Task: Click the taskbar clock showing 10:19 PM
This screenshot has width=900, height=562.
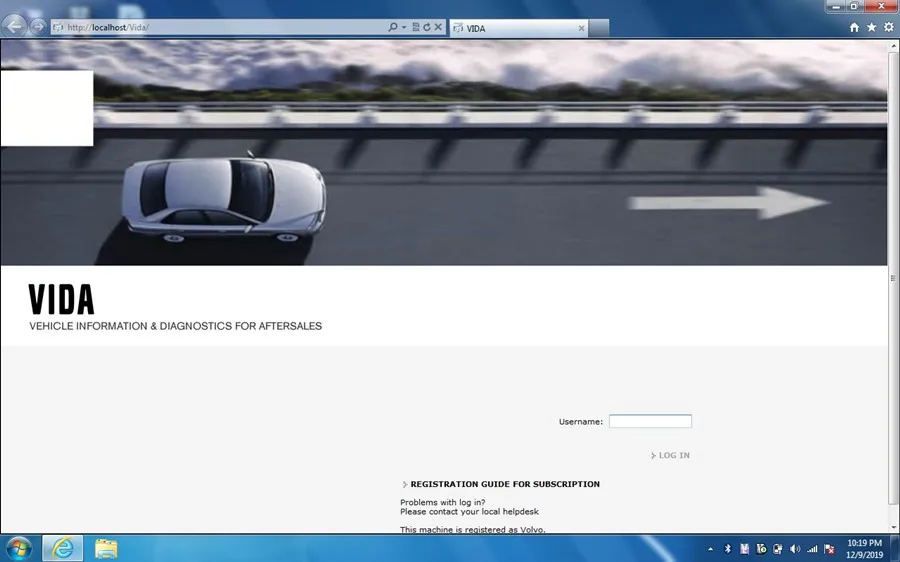Action: coord(864,548)
